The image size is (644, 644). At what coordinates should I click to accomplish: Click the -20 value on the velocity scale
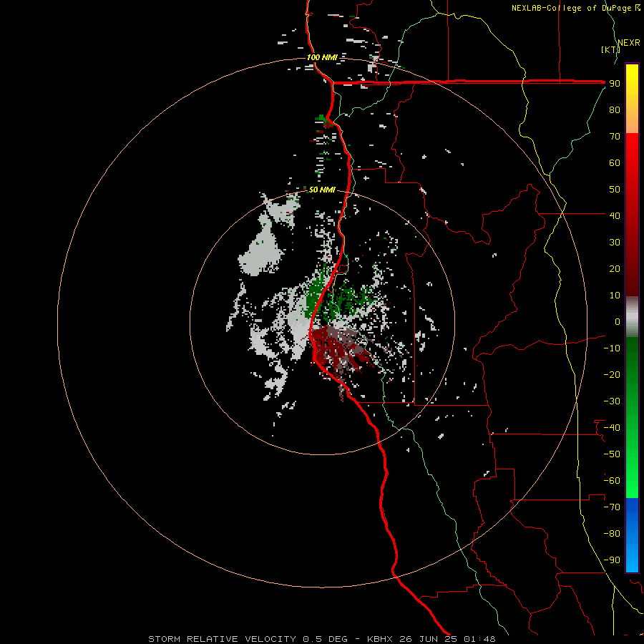click(612, 374)
